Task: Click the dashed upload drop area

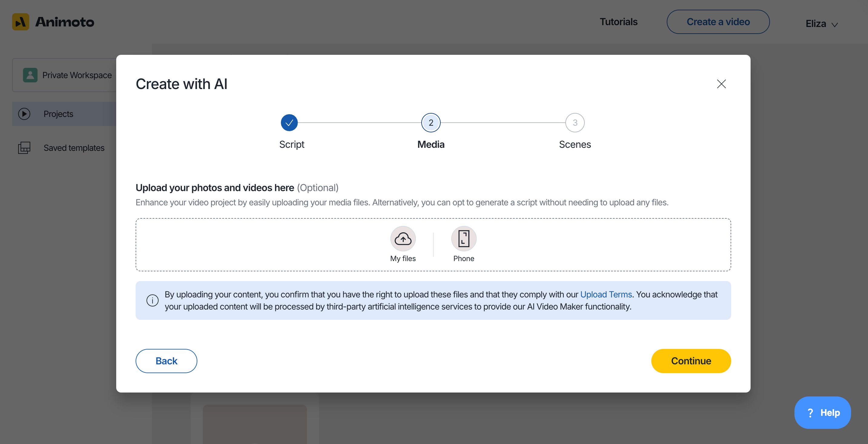Action: (433, 244)
